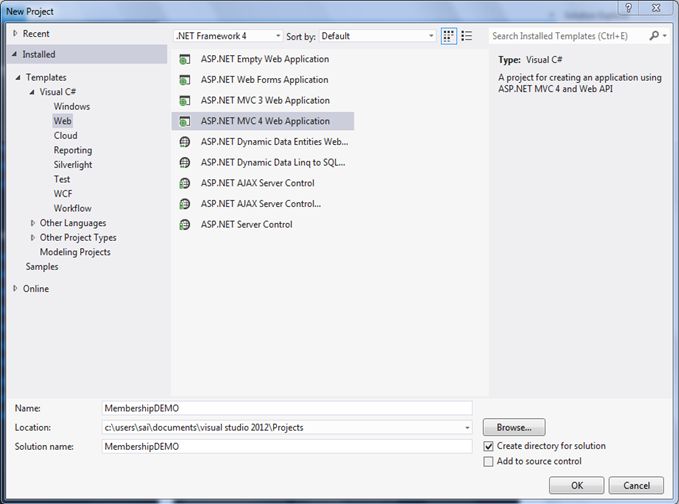
Task: Click the ASP.NET MVC 4 Web Application icon
Action: tap(185, 122)
